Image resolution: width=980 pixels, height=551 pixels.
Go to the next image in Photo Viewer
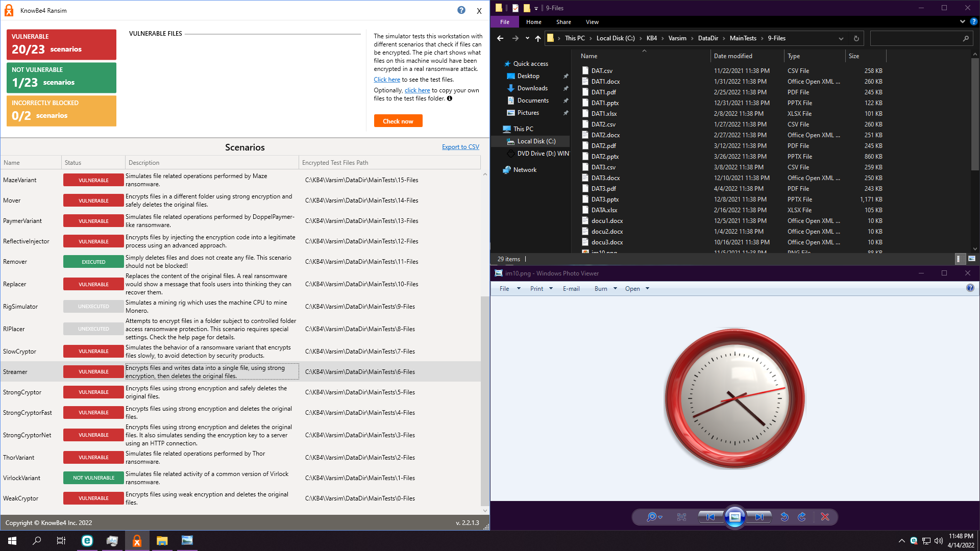759,517
